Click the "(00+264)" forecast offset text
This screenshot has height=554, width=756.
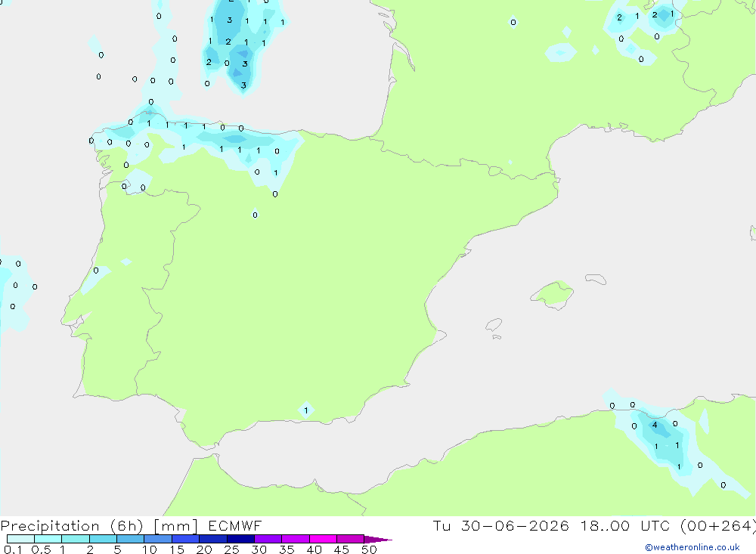click(718, 526)
